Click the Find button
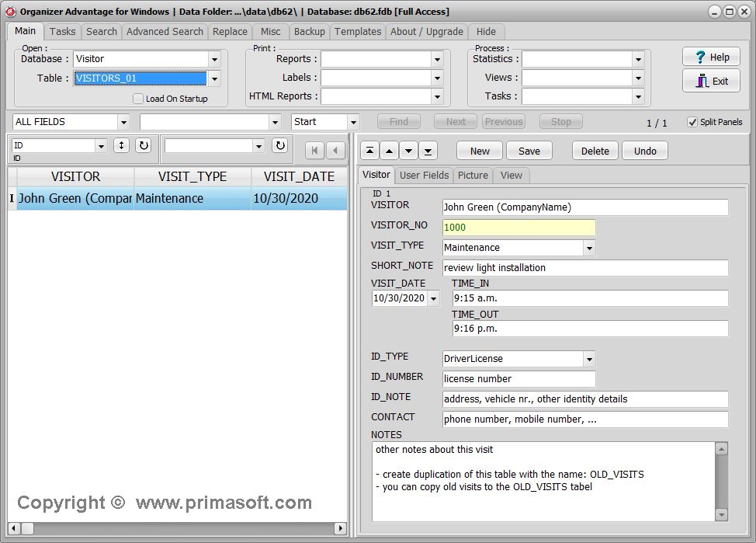This screenshot has width=756, height=543. pyautogui.click(x=399, y=122)
